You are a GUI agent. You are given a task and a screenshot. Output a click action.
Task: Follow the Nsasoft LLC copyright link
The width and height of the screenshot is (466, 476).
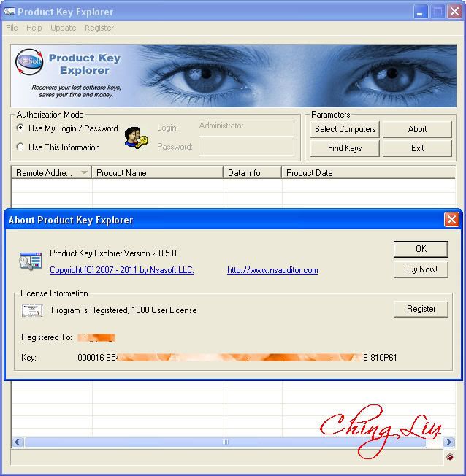(122, 270)
